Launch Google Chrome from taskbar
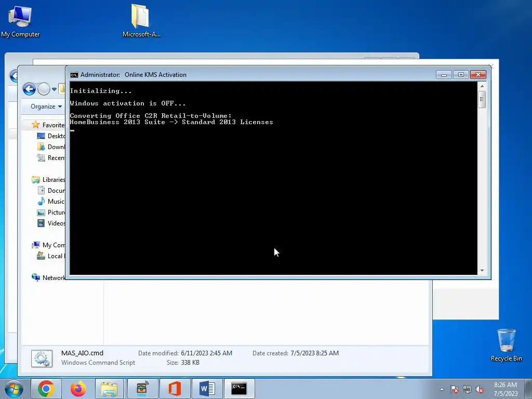 click(46, 389)
